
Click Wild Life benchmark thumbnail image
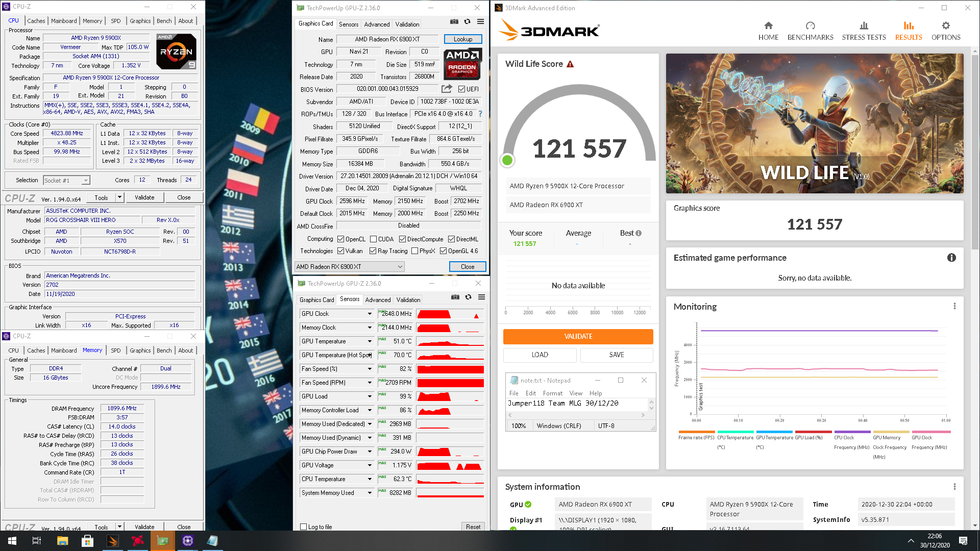(x=815, y=123)
